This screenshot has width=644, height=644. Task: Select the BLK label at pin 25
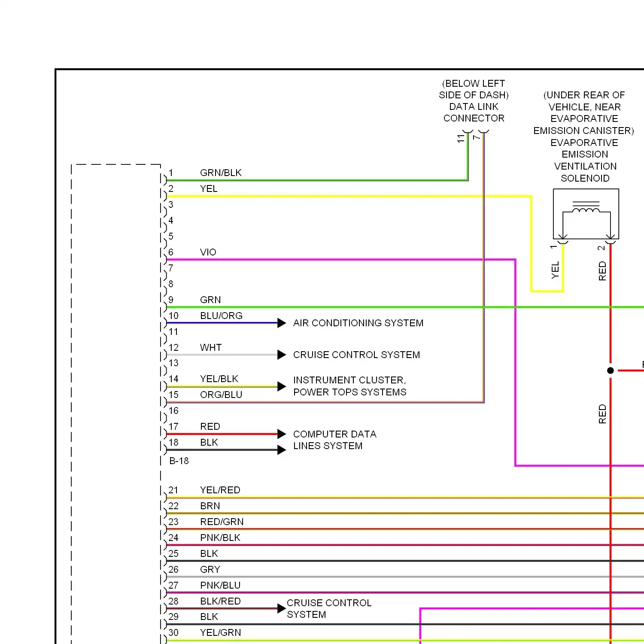point(209,553)
